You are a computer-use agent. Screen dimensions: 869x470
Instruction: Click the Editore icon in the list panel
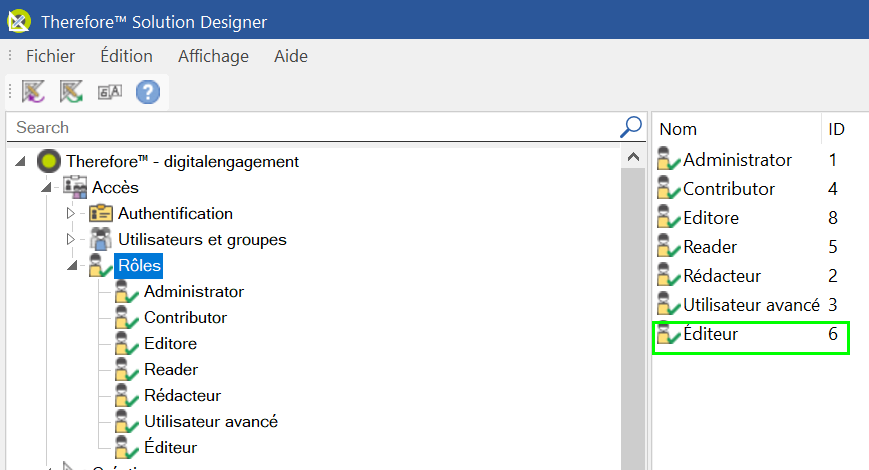pyautogui.click(x=668, y=217)
